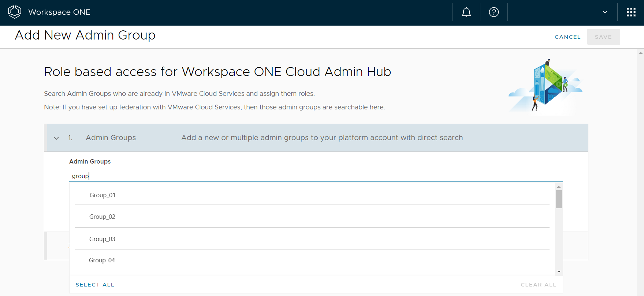Click the dropdown list scroll up arrow
Viewport: 644px width, 296px height.
point(559,187)
